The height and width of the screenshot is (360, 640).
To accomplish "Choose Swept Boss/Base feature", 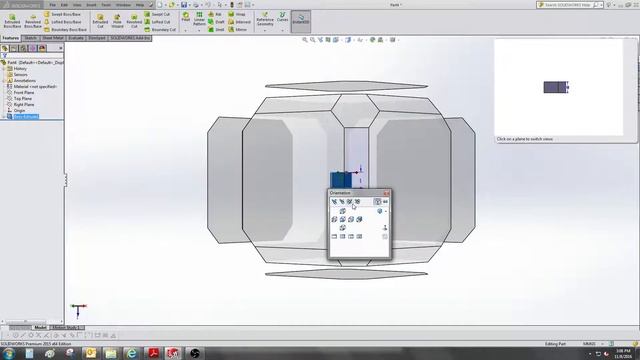I will click(62, 14).
